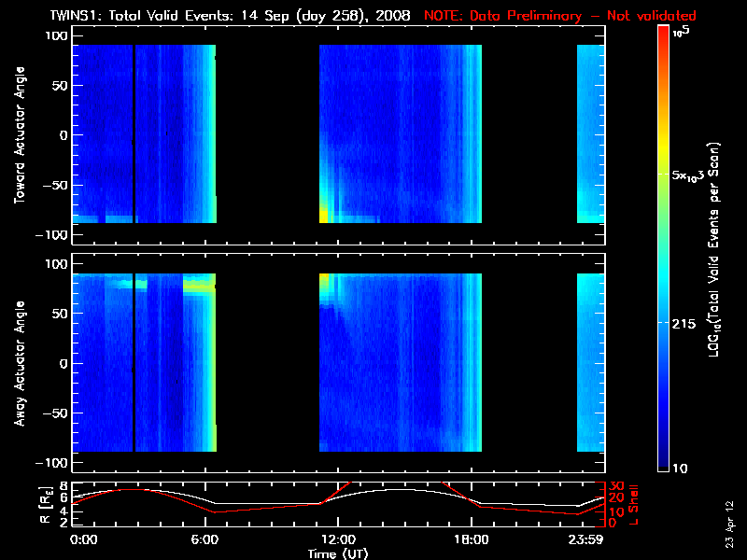The width and height of the screenshot is (747, 560).
Task: Select the '12:00' time tick label
Action: pyautogui.click(x=338, y=539)
